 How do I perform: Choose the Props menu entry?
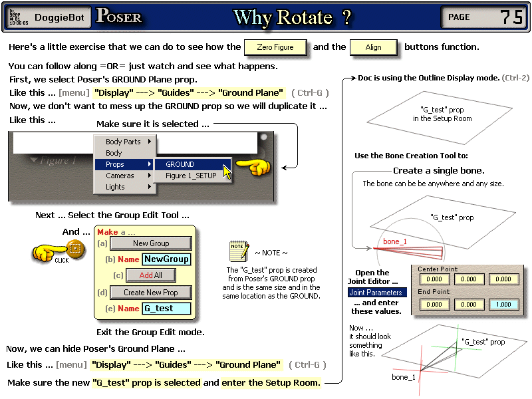point(125,164)
